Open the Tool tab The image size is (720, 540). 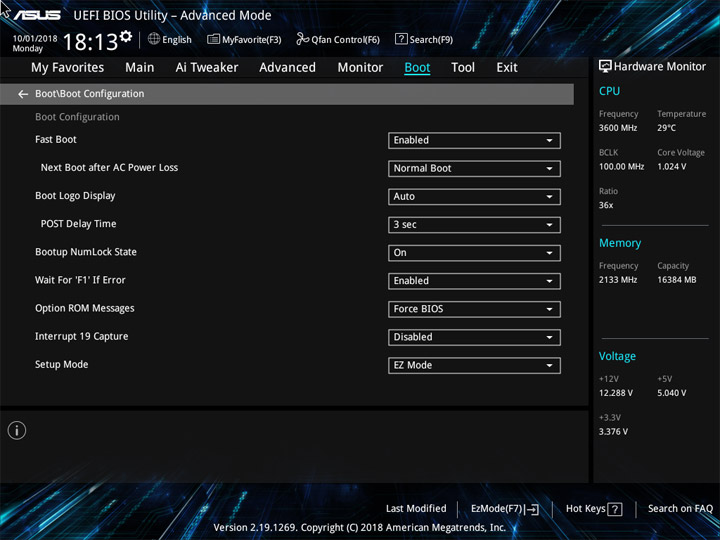click(x=463, y=68)
